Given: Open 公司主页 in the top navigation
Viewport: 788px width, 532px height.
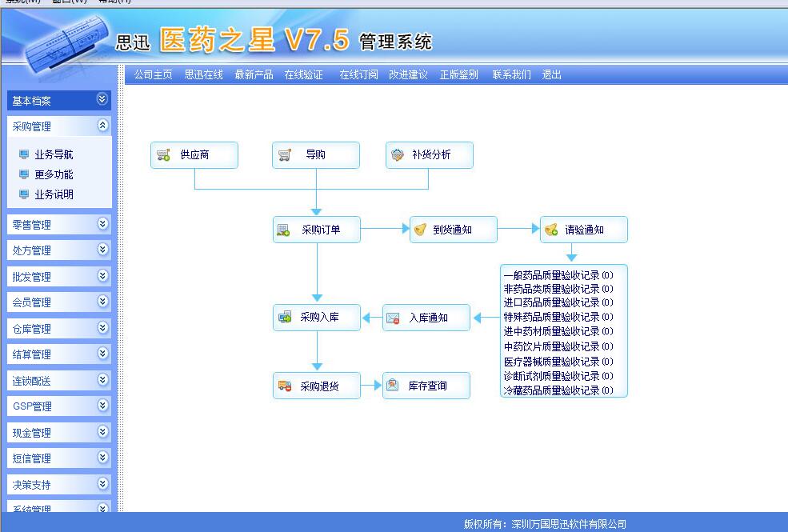Looking at the screenshot, I should tap(154, 75).
